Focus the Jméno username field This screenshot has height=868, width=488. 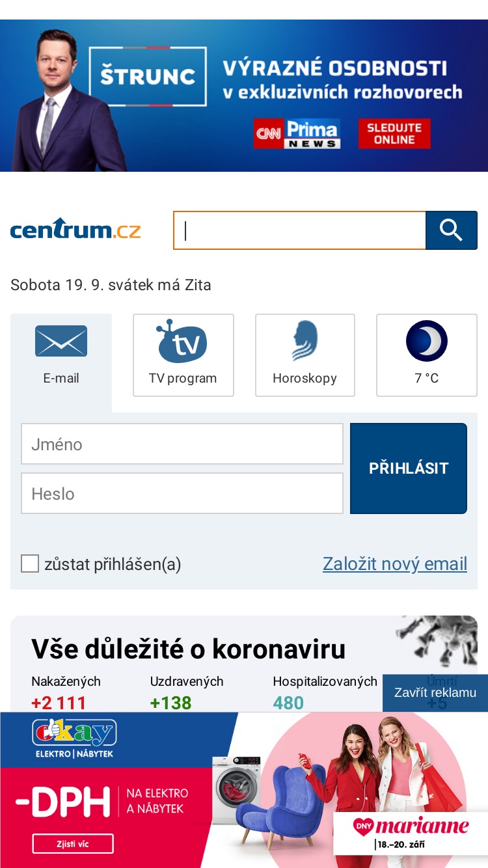coord(182,444)
